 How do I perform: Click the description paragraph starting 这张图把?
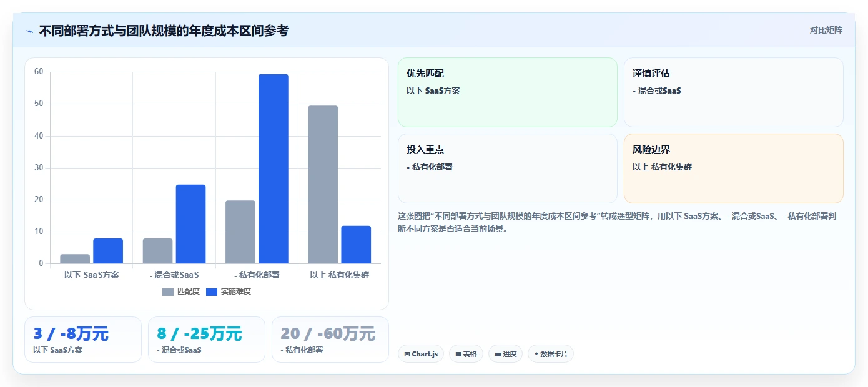point(618,222)
